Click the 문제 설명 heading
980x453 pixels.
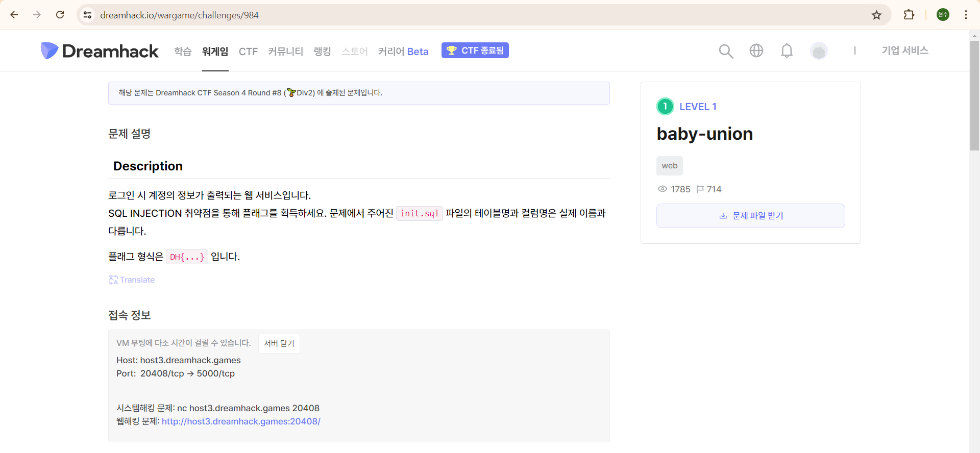130,134
